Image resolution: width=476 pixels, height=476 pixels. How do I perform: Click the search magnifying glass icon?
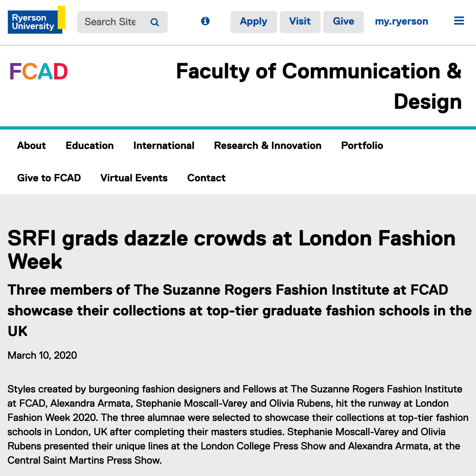155,22
